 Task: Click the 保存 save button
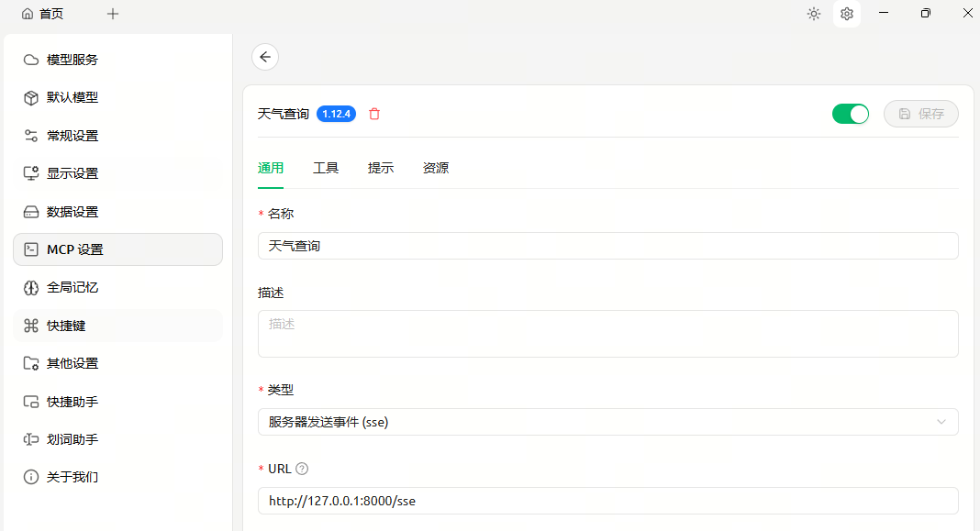(920, 114)
